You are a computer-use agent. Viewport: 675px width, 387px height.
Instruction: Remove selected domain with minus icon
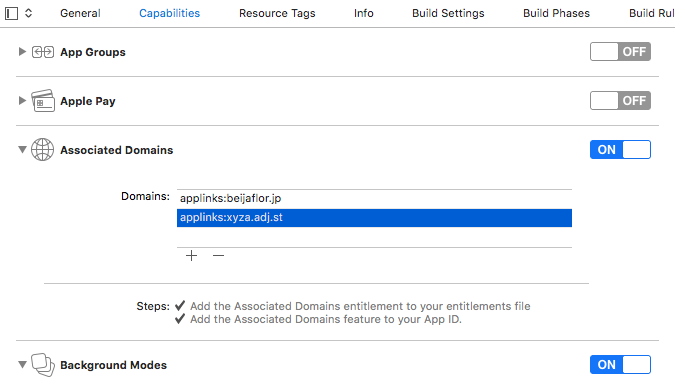point(218,256)
